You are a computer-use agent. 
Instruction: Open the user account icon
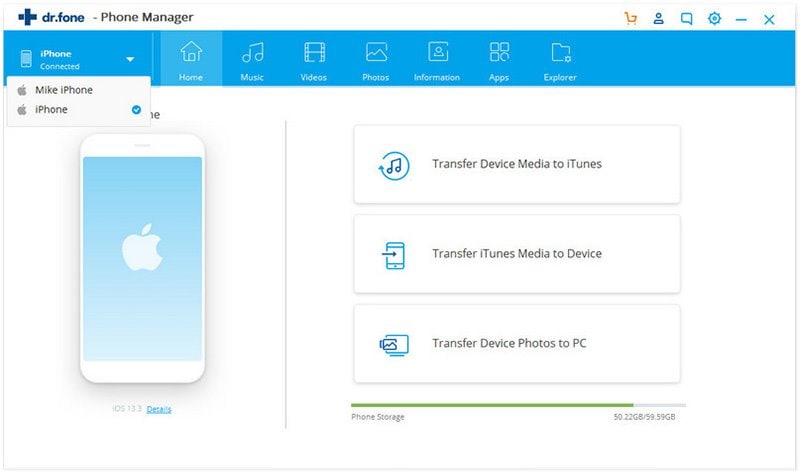(x=659, y=18)
